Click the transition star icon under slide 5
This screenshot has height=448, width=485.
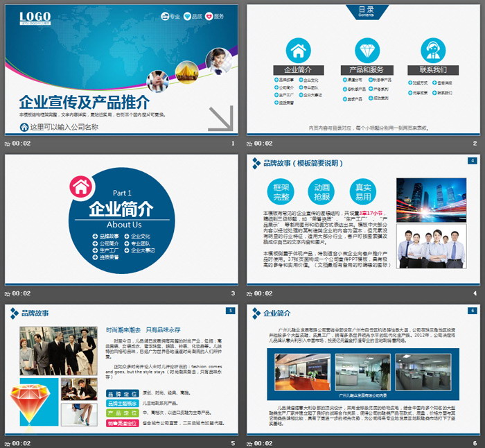point(8,444)
